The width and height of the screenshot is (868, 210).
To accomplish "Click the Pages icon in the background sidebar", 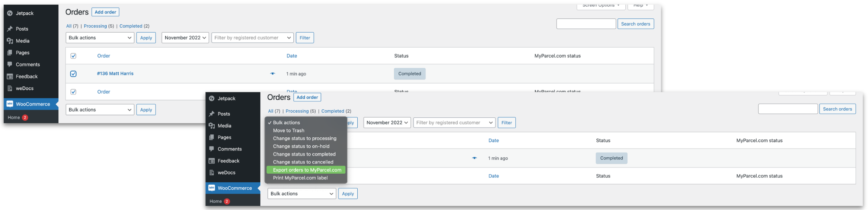I will [x=10, y=53].
